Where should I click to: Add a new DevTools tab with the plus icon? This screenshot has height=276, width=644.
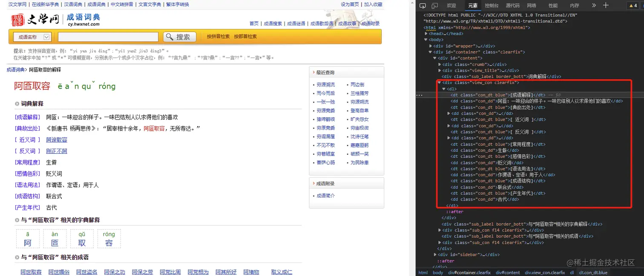[606, 6]
